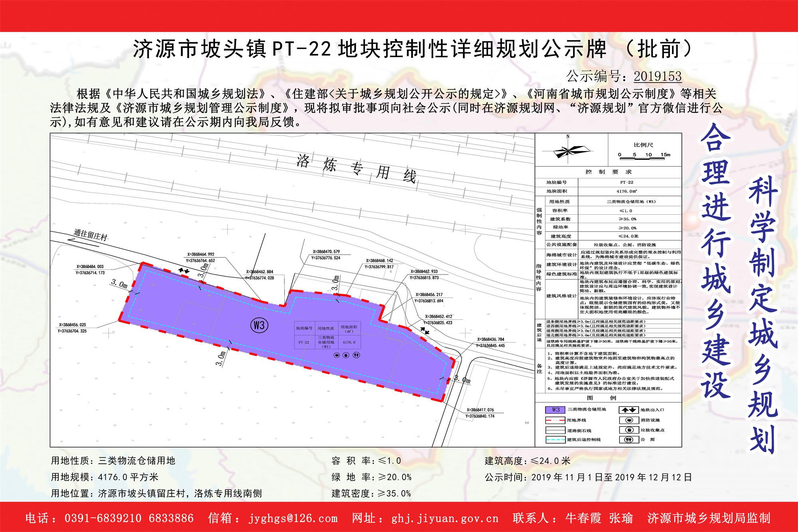Click the purple W3 legend color swatch

[555, 410]
